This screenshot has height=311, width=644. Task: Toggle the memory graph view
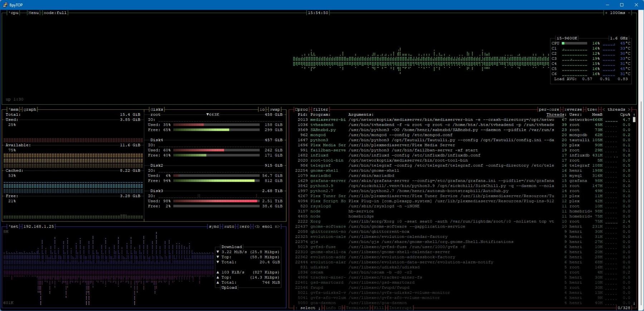click(30, 109)
